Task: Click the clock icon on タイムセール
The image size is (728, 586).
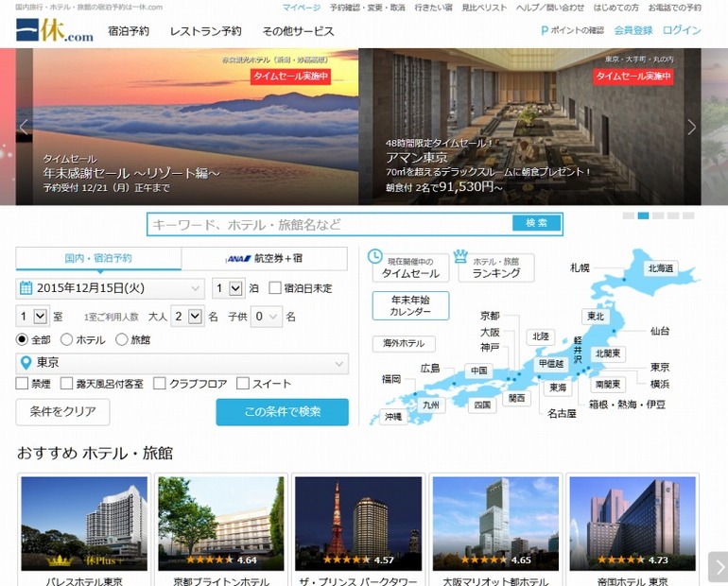Action: [x=375, y=256]
